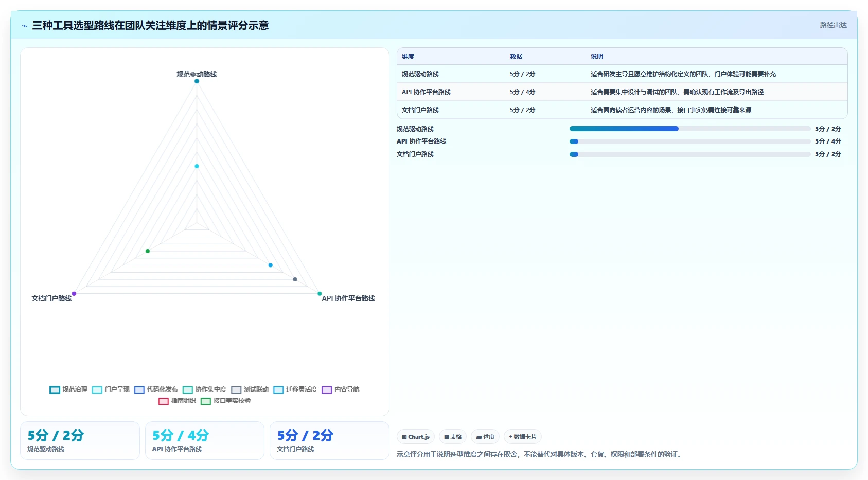Click the teal radar point at API 协作平台路线 axis
The image size is (868, 480).
pyautogui.click(x=320, y=294)
